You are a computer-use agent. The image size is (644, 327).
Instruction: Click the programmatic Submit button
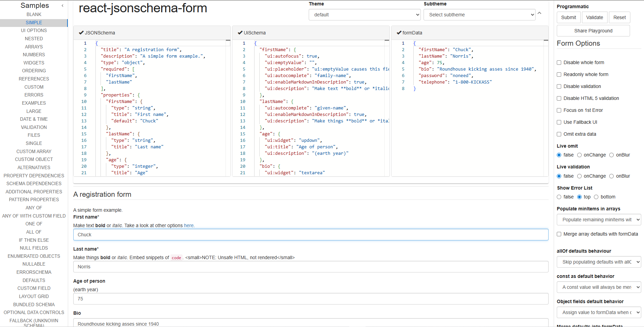[569, 17]
